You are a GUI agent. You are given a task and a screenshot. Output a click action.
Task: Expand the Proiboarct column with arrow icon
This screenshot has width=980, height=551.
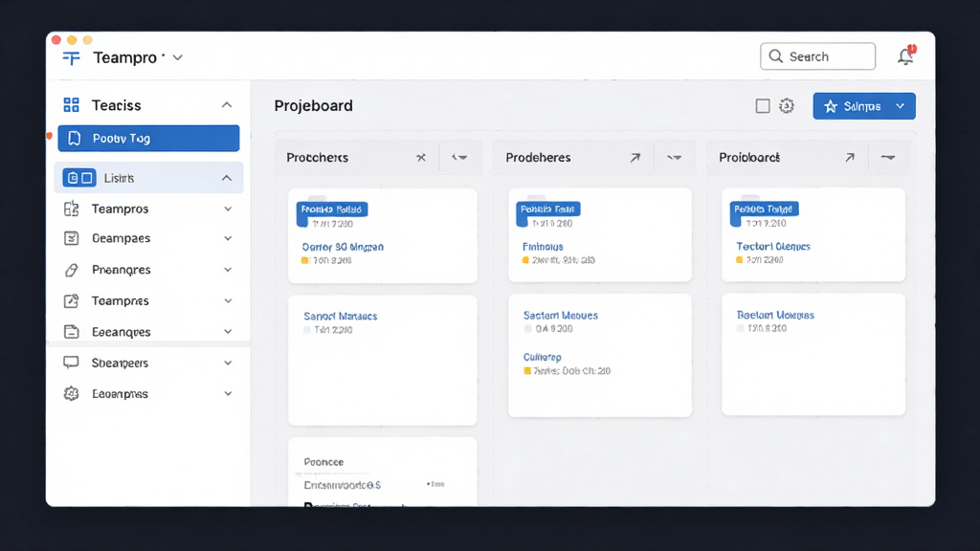point(850,158)
